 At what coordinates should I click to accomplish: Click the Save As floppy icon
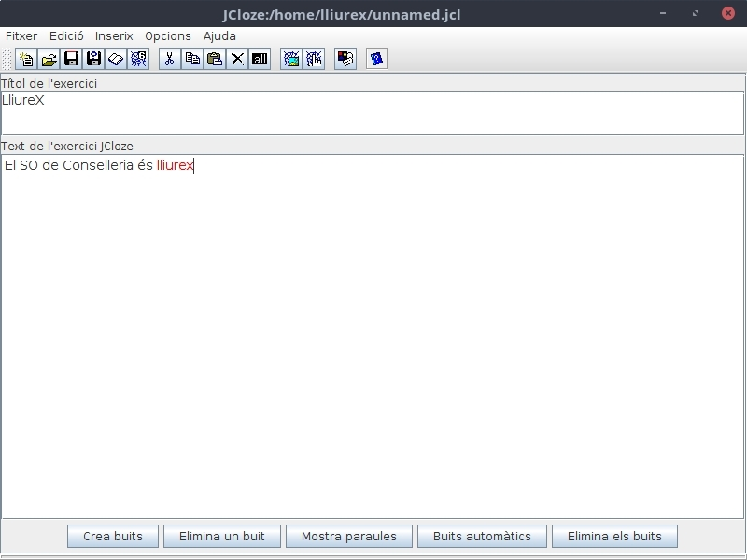point(93,59)
